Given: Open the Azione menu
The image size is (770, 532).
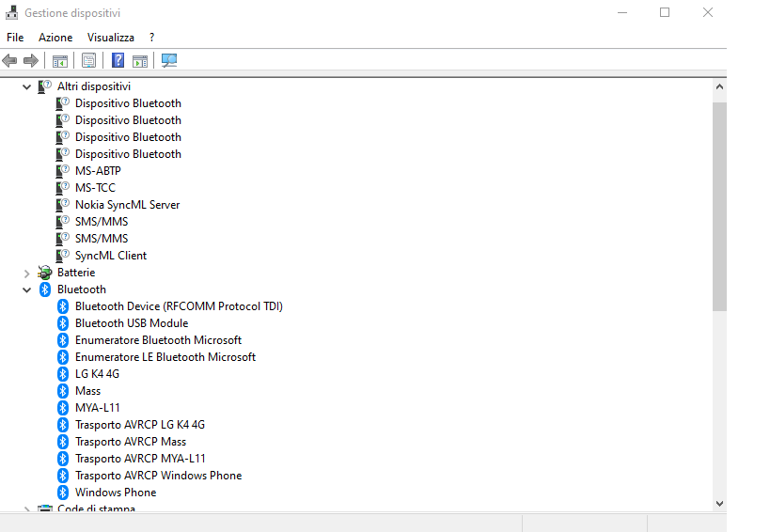Looking at the screenshot, I should [55, 38].
